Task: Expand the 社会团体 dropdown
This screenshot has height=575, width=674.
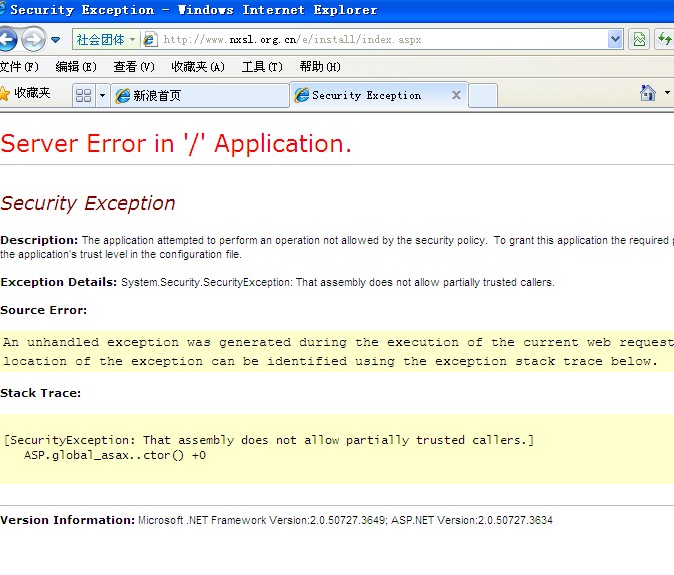Action: 106,40
